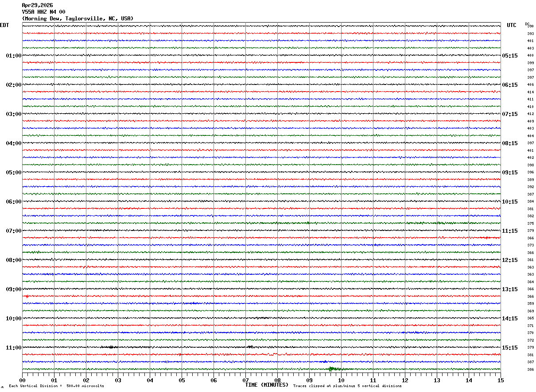The height and width of the screenshot is (392, 536).
Task: Click minute 00 on the bottom axis
Action: point(23,380)
